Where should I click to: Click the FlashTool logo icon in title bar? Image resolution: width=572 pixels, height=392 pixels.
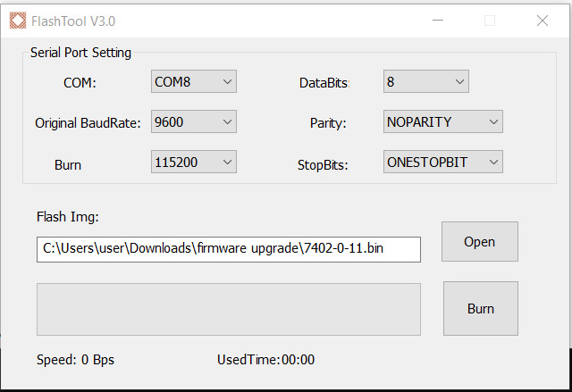[x=17, y=20]
